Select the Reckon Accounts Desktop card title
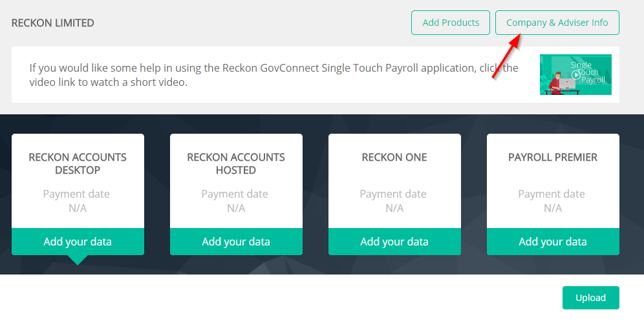Viewport: 644px width, 332px height. point(78,163)
